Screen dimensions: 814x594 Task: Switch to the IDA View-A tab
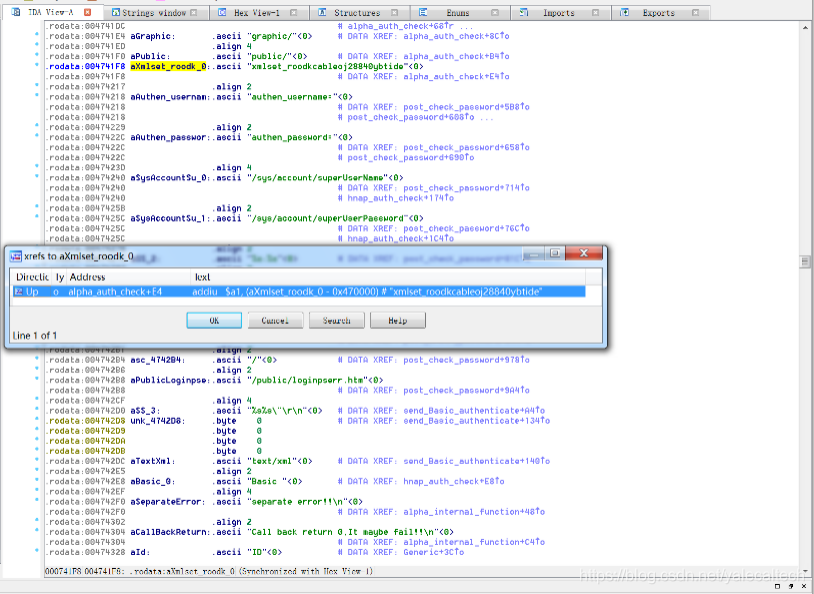51,12
